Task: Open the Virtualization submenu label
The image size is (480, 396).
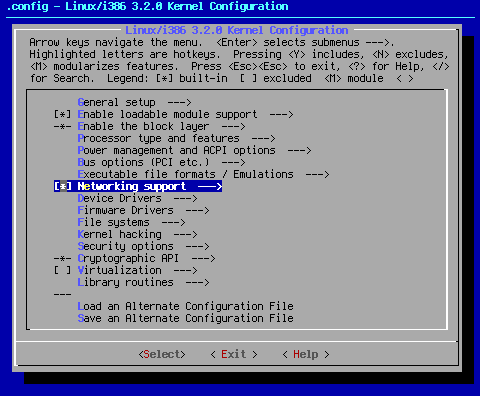Action: [119, 270]
